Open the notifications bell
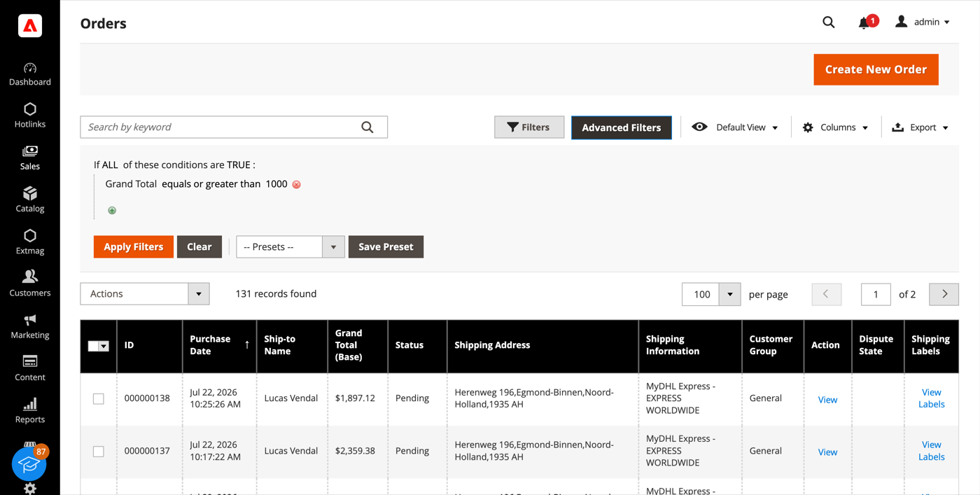The image size is (980, 495). point(864,23)
